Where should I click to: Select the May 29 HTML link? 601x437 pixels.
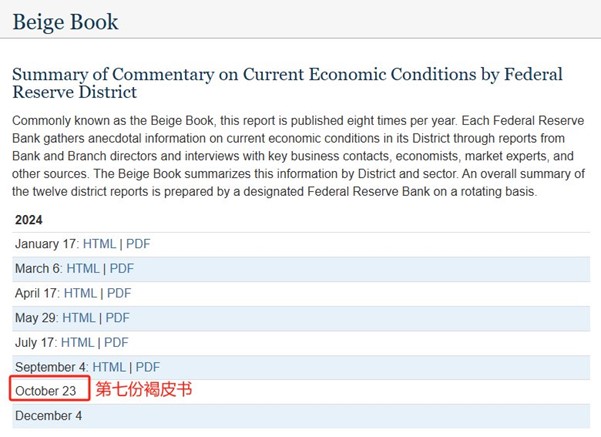click(79, 318)
